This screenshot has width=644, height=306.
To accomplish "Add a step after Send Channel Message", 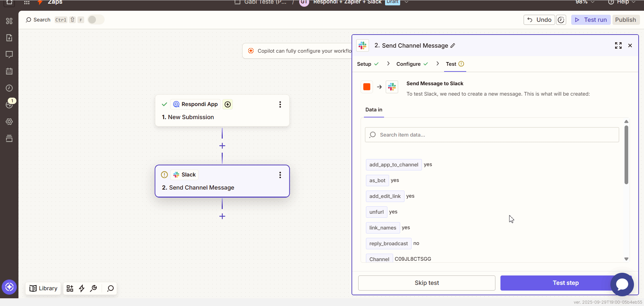I will [x=222, y=216].
